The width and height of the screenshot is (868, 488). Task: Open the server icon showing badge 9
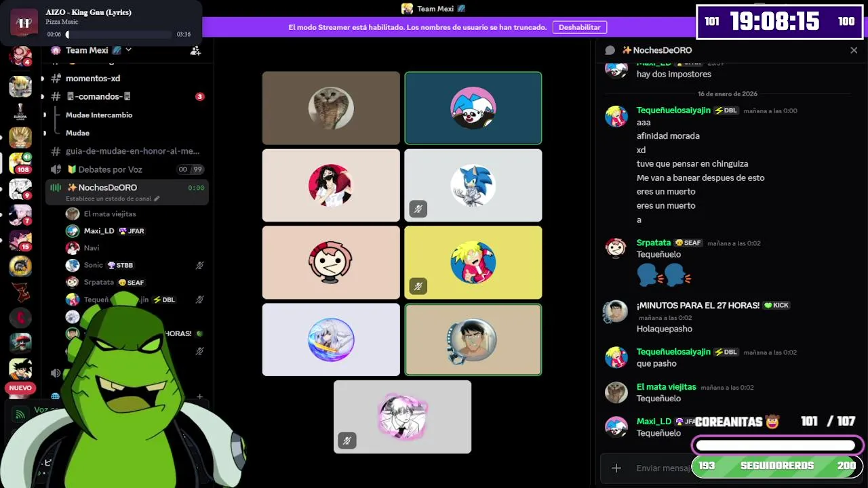(20, 189)
